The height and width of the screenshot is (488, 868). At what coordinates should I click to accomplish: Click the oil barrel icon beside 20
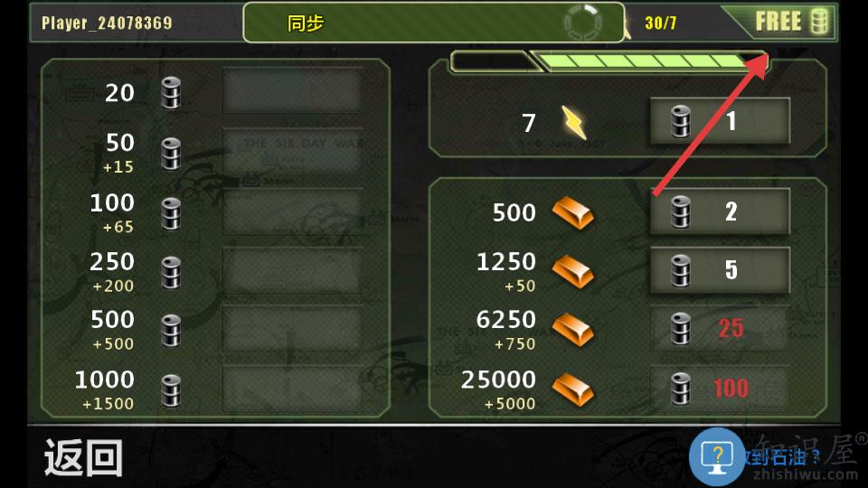[x=171, y=92]
